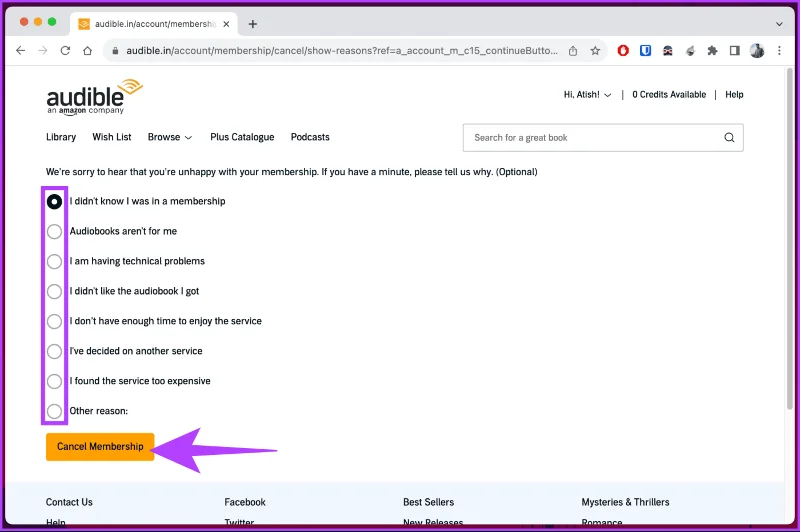Click the browser address bar URL
The width and height of the screenshot is (800, 532).
342,50
